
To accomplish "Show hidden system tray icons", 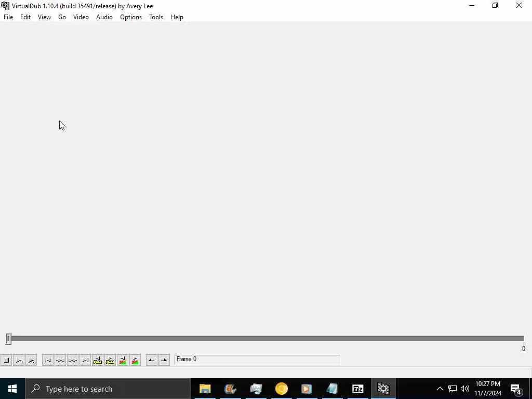I will tap(440, 389).
